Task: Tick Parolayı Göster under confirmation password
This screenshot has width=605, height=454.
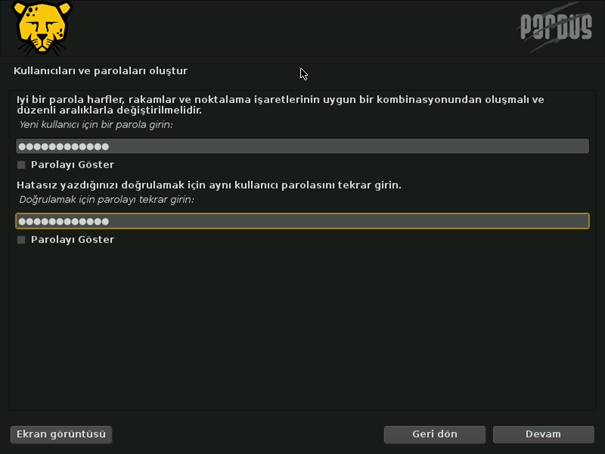Action: [x=21, y=240]
